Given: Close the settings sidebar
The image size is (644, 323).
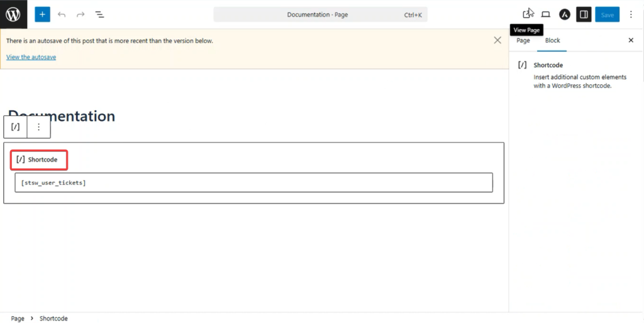Looking at the screenshot, I should (631, 40).
